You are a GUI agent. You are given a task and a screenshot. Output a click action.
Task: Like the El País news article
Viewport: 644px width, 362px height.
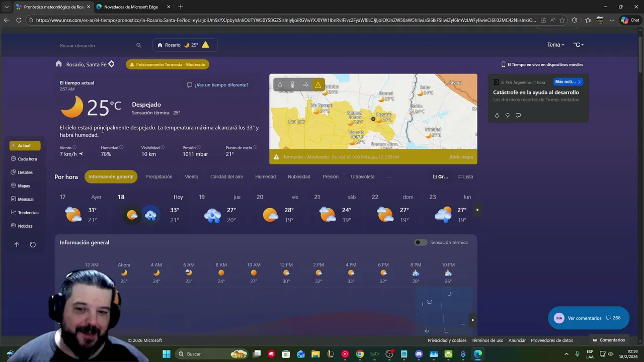tap(497, 115)
